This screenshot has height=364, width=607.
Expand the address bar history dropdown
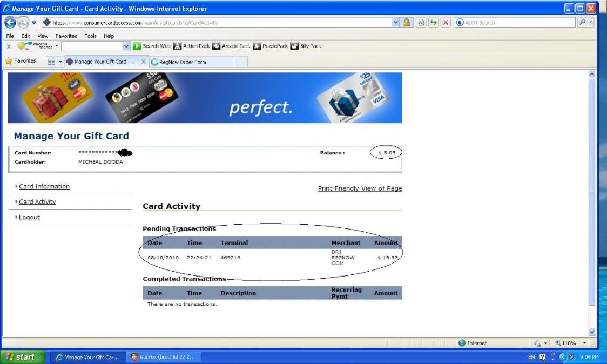[x=396, y=23]
